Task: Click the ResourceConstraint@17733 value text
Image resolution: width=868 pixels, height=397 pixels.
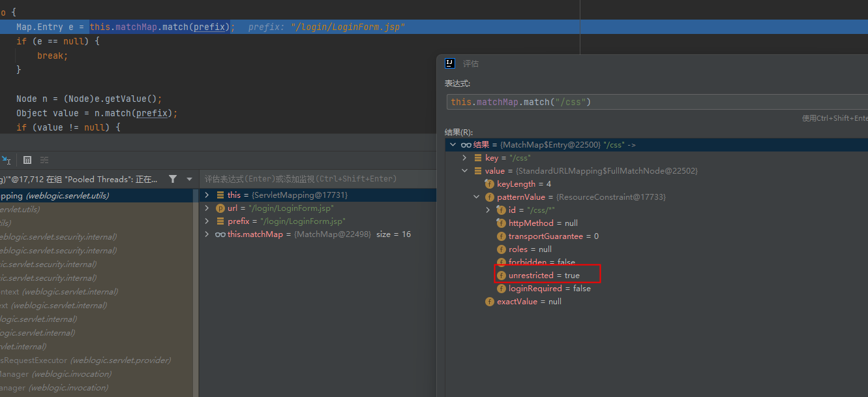Action: (x=610, y=197)
